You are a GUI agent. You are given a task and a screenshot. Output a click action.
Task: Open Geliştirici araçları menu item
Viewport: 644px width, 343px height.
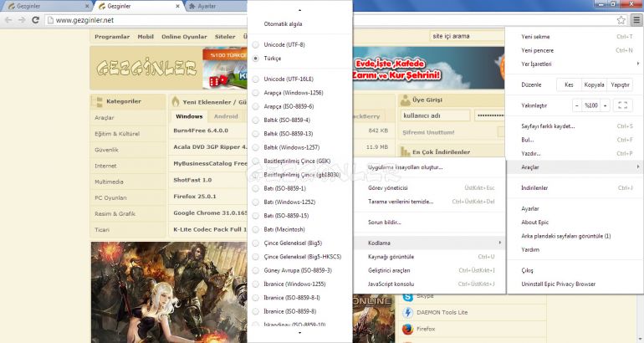430,270
